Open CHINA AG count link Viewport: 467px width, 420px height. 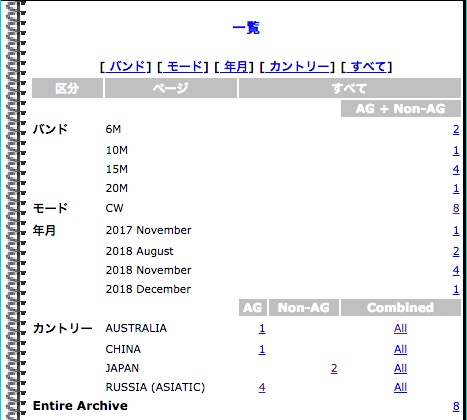262,349
